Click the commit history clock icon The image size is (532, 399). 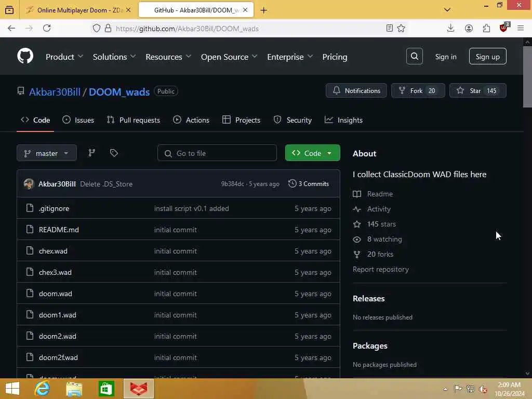click(x=292, y=183)
